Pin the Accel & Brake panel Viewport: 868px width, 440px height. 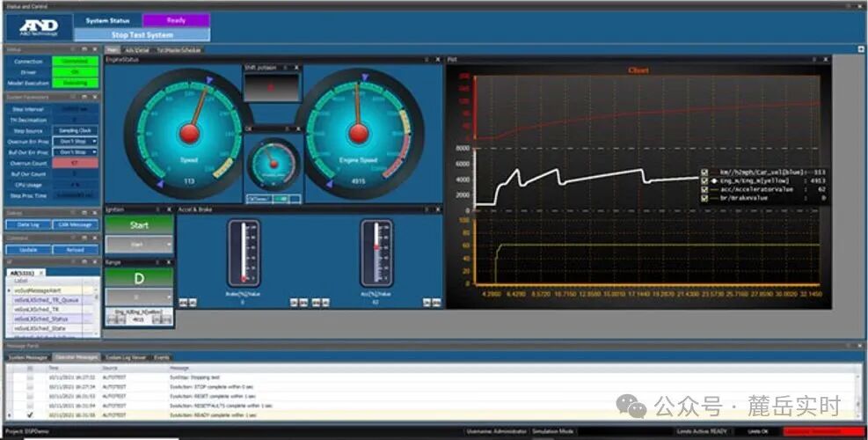click(x=427, y=210)
